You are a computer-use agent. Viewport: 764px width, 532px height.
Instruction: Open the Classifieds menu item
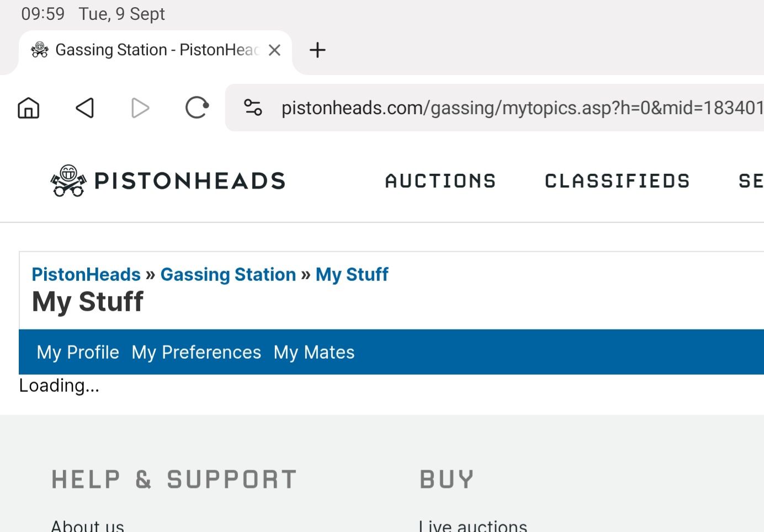[617, 181]
